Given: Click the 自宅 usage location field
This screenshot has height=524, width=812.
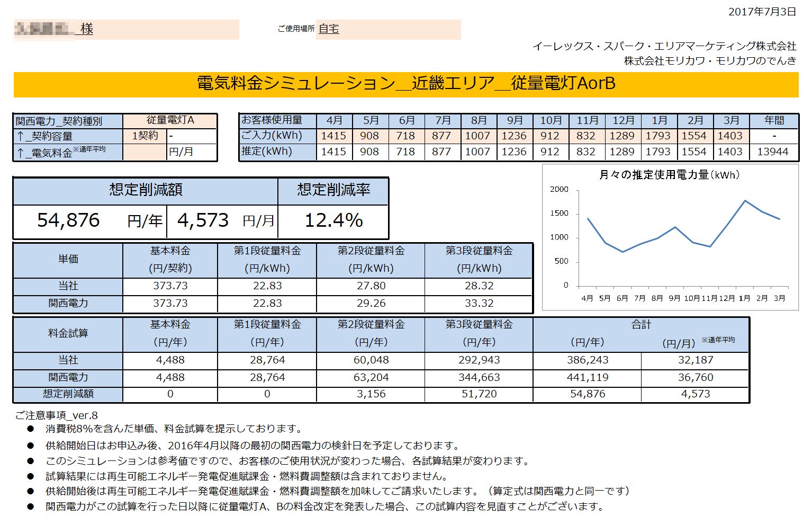Looking at the screenshot, I should click(389, 29).
